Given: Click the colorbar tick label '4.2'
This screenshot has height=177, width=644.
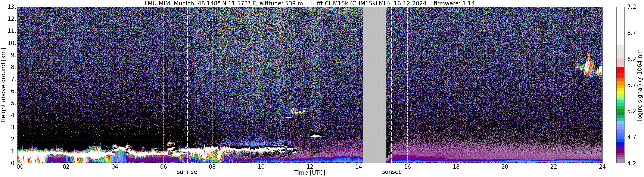Looking at the screenshot, I should coord(632,163).
